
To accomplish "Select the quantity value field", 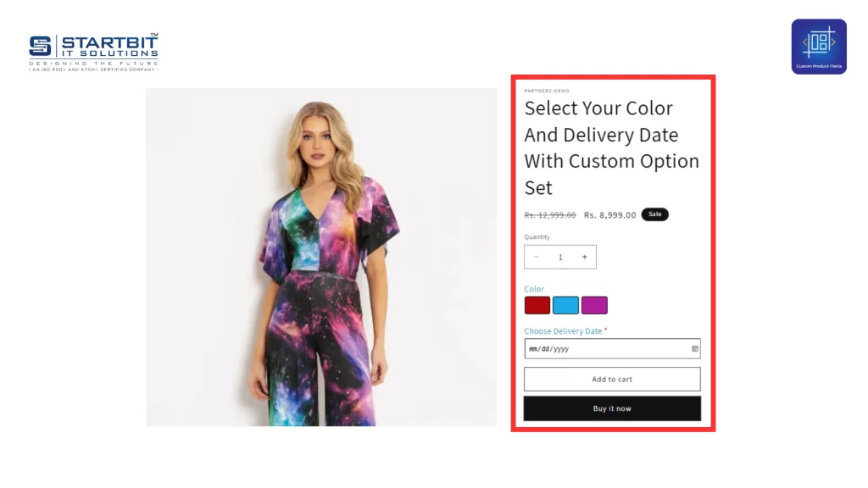I will 560,257.
